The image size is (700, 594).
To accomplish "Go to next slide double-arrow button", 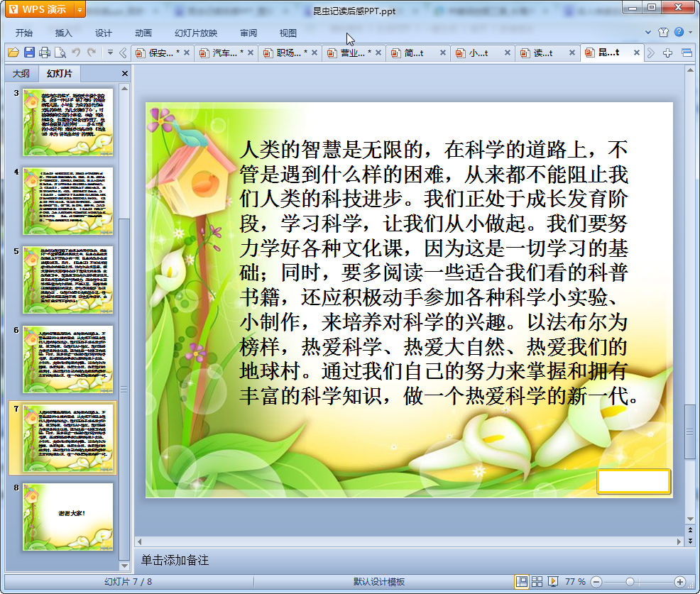I will click(x=690, y=541).
